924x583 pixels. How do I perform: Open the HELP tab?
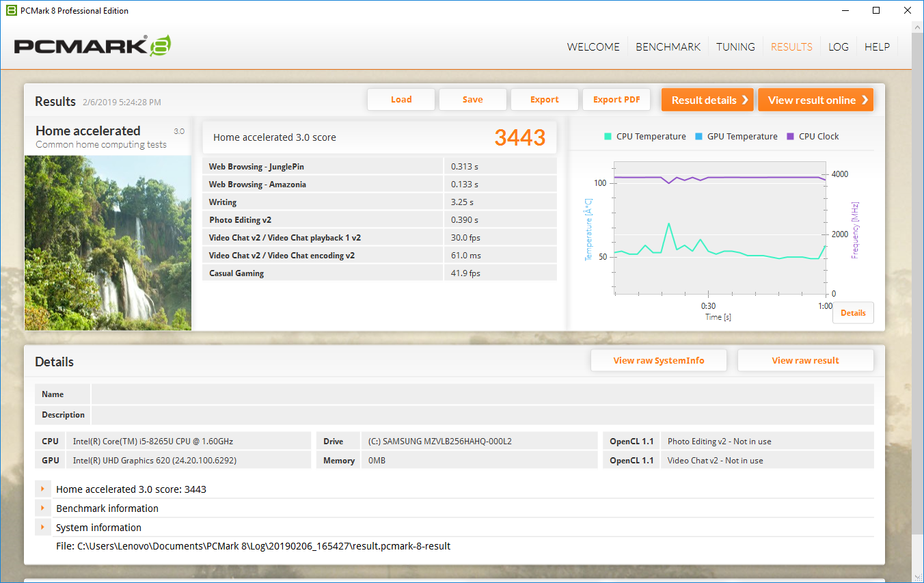click(x=877, y=47)
